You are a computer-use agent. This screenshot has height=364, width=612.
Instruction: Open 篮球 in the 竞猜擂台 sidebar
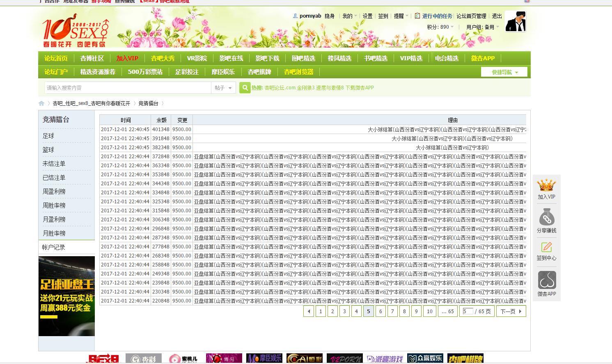tap(48, 150)
